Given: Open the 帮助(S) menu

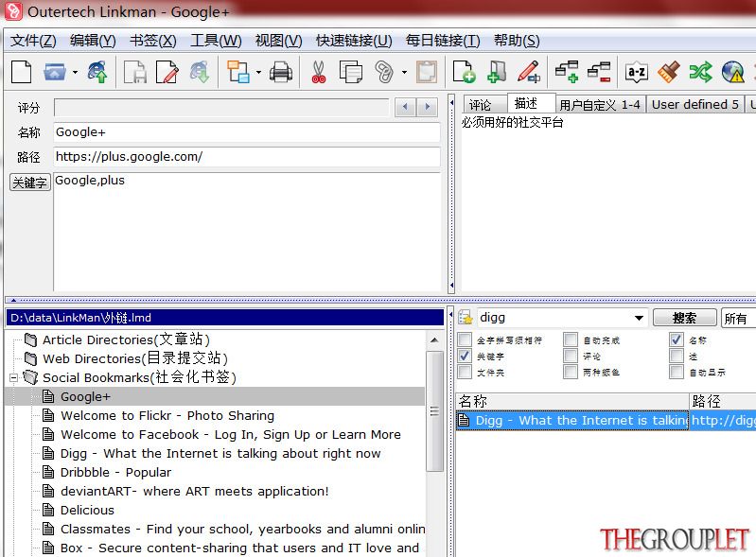Looking at the screenshot, I should 517,41.
